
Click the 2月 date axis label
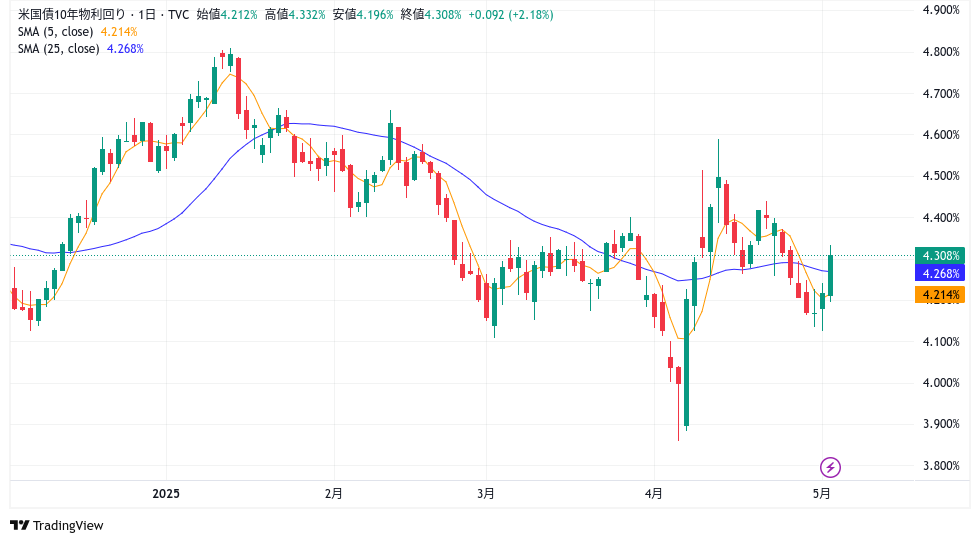coord(334,494)
